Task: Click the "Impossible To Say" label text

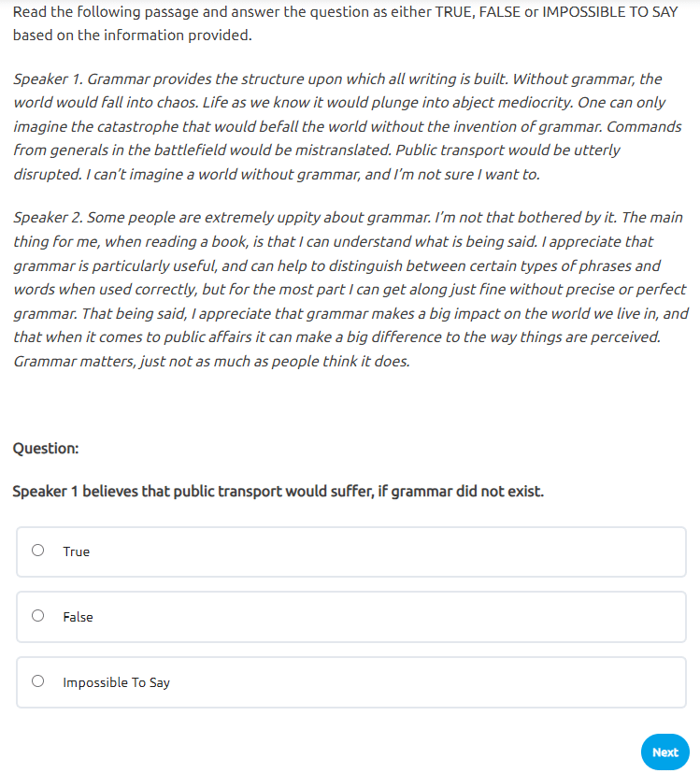Action: [x=117, y=682]
